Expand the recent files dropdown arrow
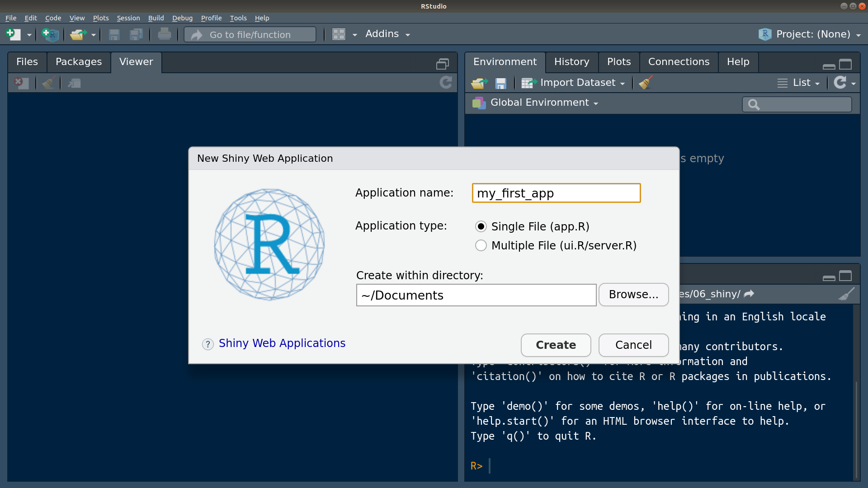This screenshot has width=868, height=488. [x=94, y=35]
